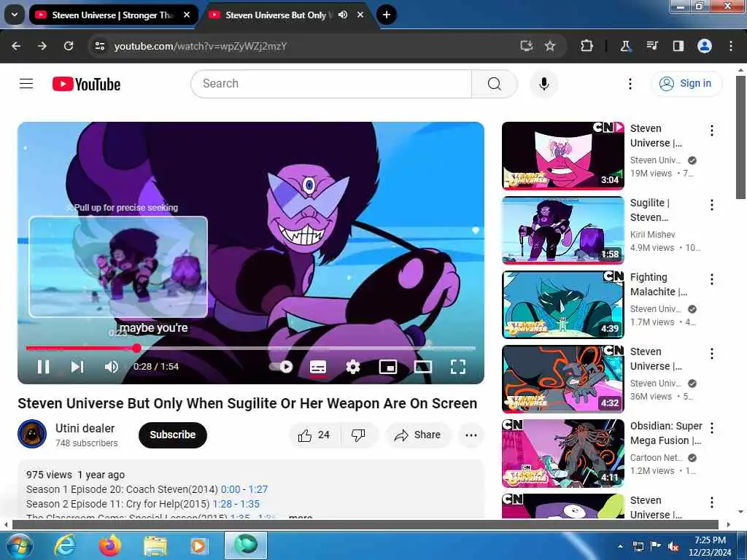Open tab search dropdown arrow
The image size is (747, 560).
coord(15,15)
